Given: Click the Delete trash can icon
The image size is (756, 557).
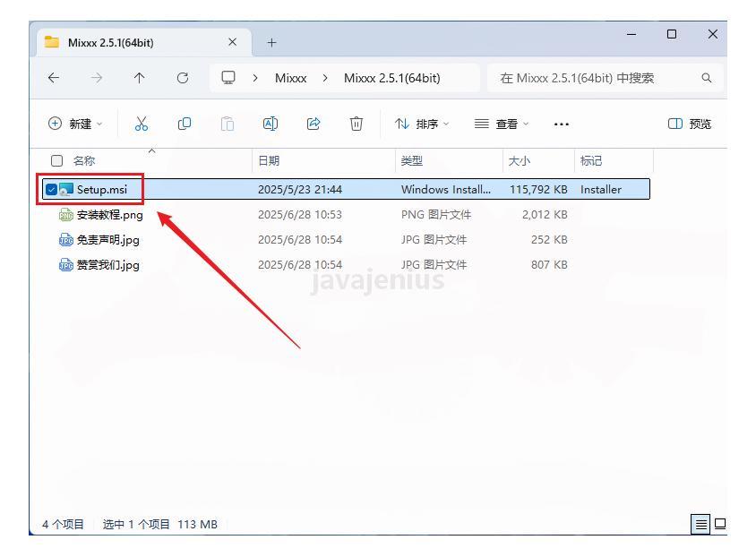Looking at the screenshot, I should click(357, 124).
